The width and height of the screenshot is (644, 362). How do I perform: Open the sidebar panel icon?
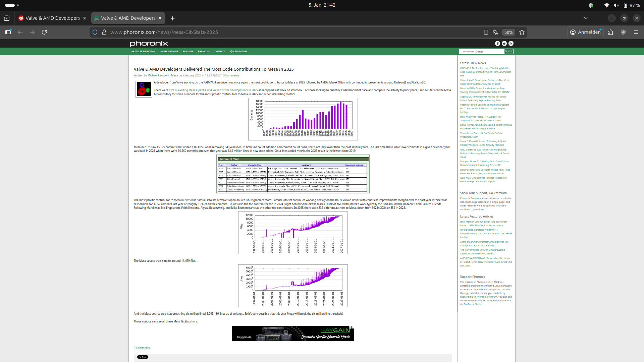click(x=8, y=32)
